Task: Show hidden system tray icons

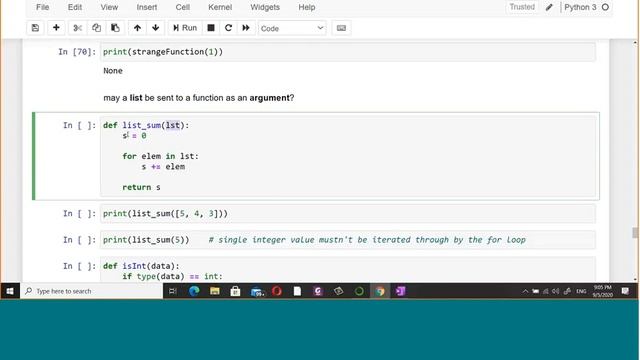Action: [x=525, y=291]
